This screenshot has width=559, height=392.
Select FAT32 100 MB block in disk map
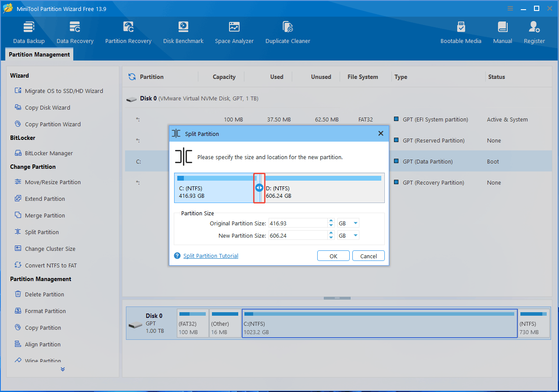point(192,323)
